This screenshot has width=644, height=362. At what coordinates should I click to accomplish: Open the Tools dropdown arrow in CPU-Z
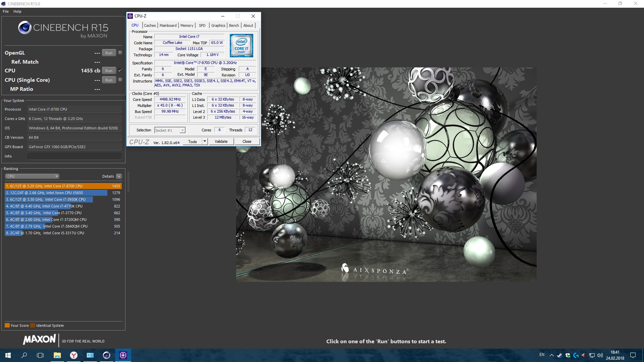point(205,141)
